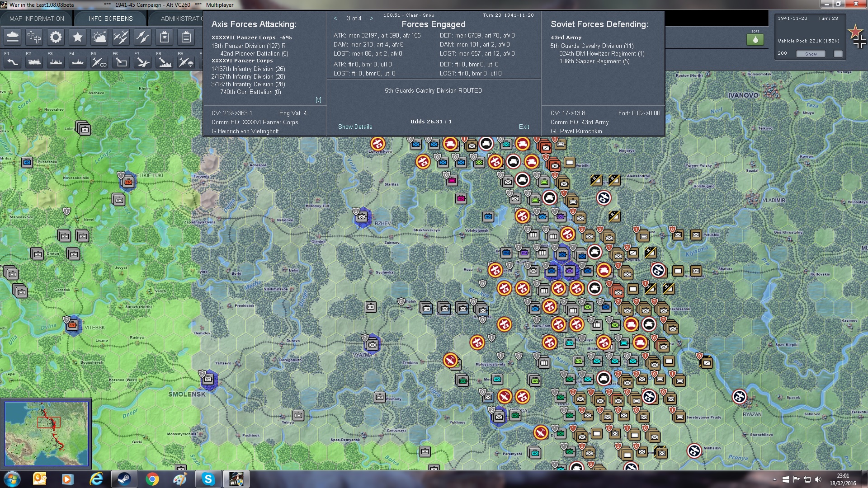Click the War in the East taskbar icon
868x488 pixels.
point(236,479)
